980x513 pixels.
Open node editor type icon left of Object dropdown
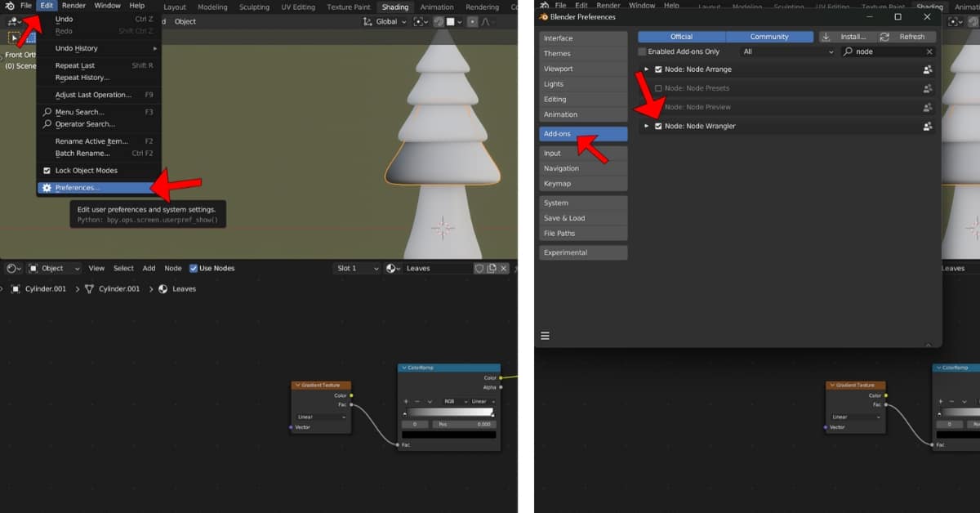(x=14, y=268)
